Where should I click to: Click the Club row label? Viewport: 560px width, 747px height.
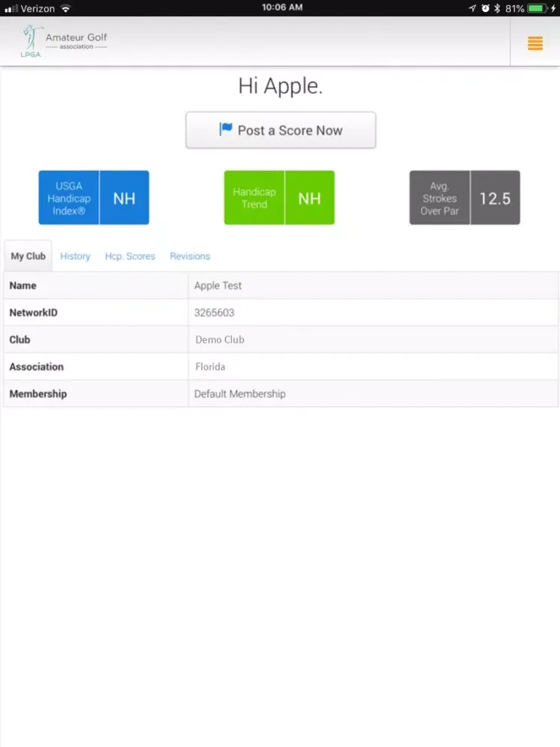tap(19, 340)
